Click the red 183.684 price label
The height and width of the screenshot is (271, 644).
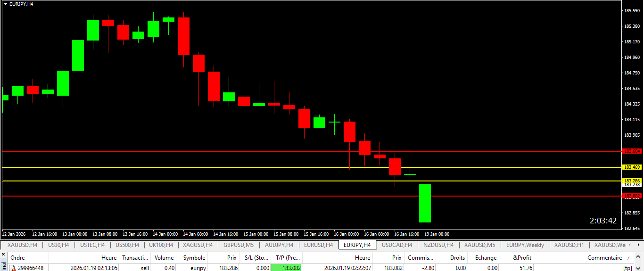point(632,151)
